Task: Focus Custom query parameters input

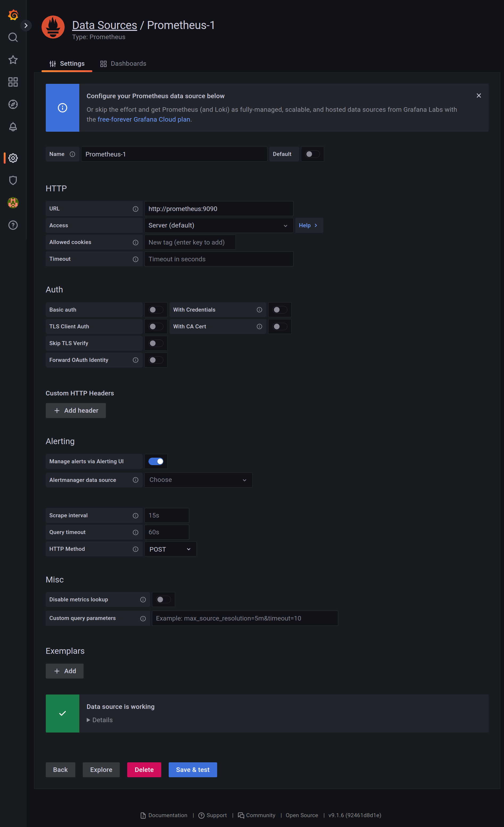Action: [x=245, y=618]
